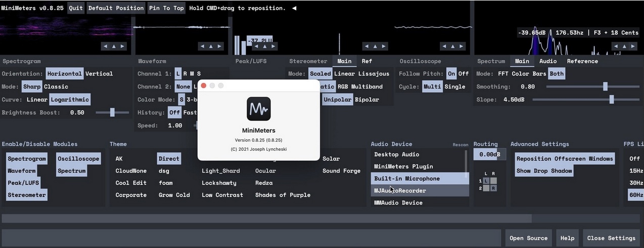Click Pin To Top button
This screenshot has width=644, height=248.
point(166,8)
